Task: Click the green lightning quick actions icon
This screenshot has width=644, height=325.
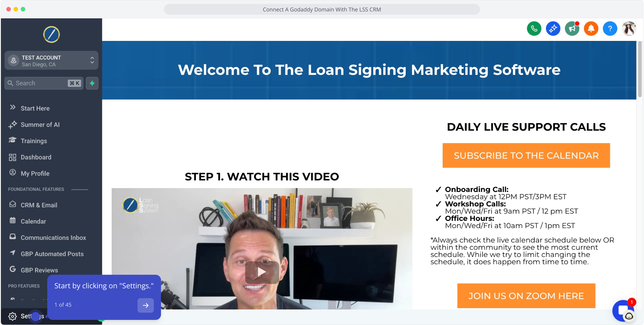Action: pyautogui.click(x=92, y=83)
